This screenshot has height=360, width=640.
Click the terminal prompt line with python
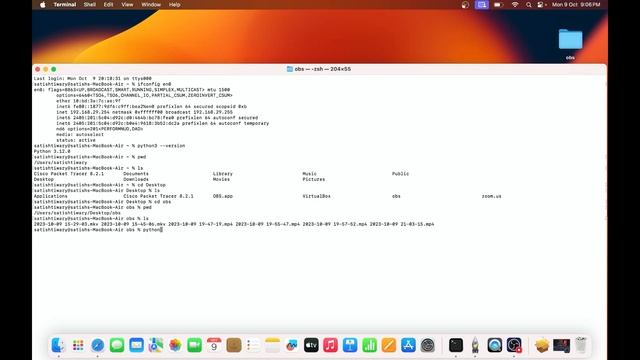click(98, 230)
